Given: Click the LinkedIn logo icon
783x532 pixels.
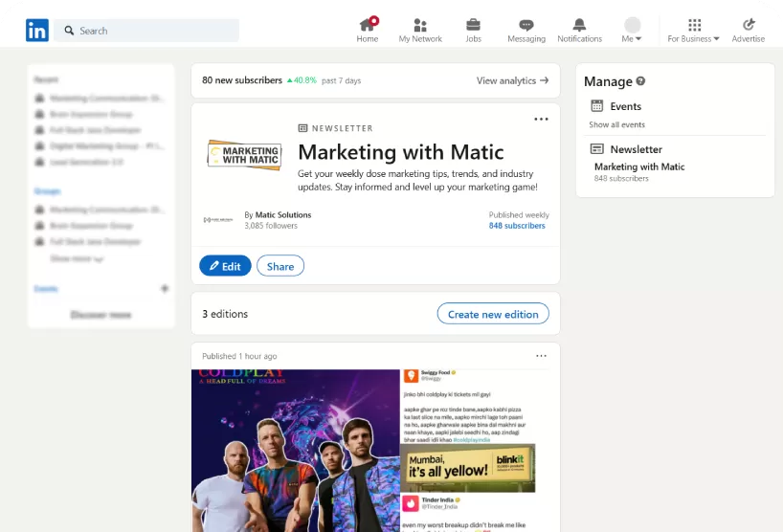Looking at the screenshot, I should (x=37, y=31).
